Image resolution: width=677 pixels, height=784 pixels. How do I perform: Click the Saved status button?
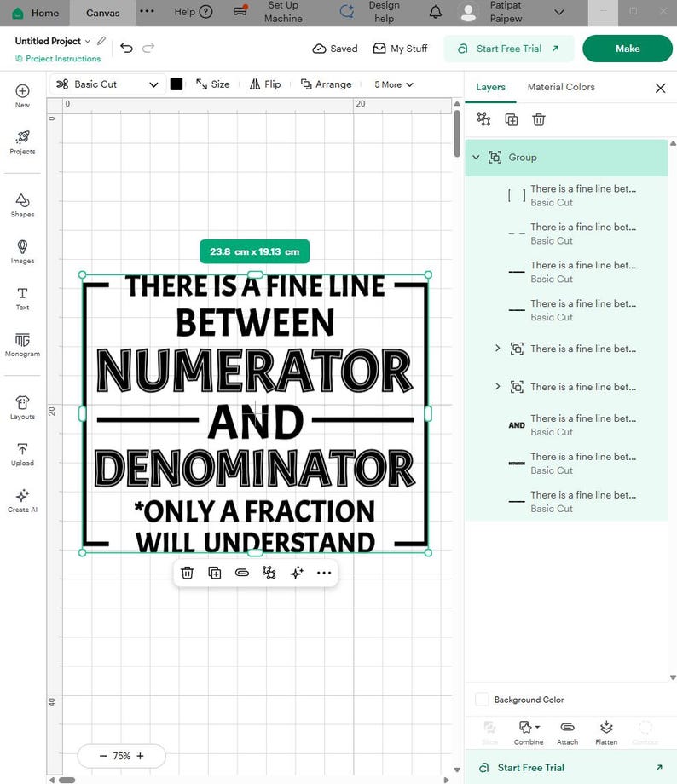pos(335,49)
